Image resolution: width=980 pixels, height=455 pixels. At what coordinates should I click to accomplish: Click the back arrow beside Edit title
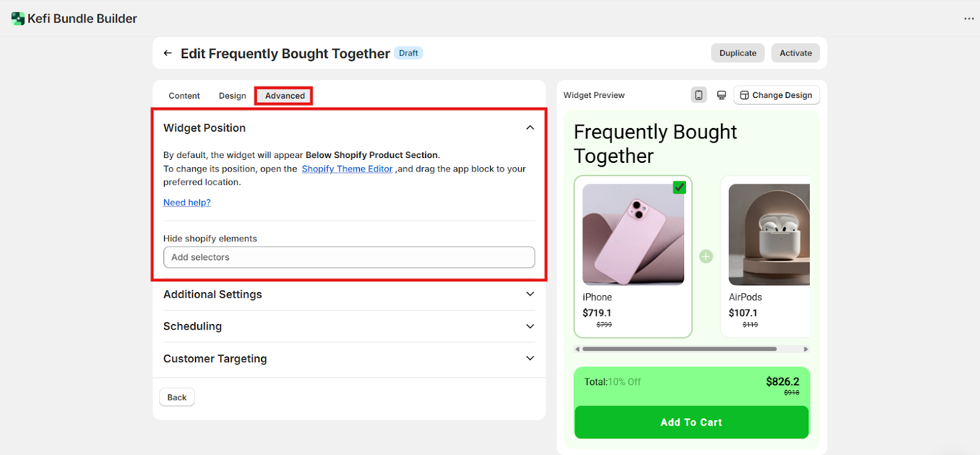[167, 53]
